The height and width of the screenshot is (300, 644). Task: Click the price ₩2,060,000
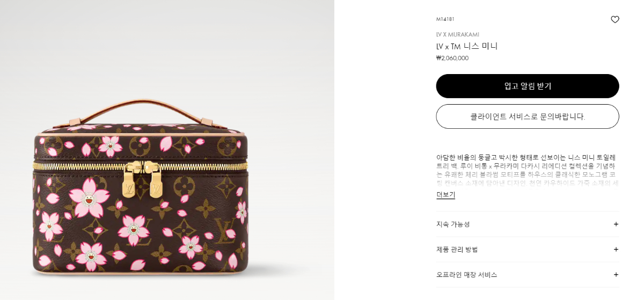[452, 58]
